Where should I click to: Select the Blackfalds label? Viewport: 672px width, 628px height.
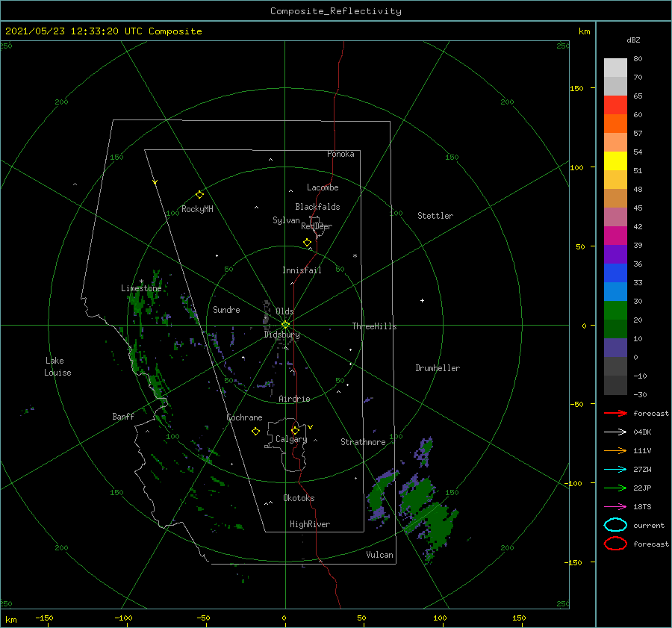point(317,207)
